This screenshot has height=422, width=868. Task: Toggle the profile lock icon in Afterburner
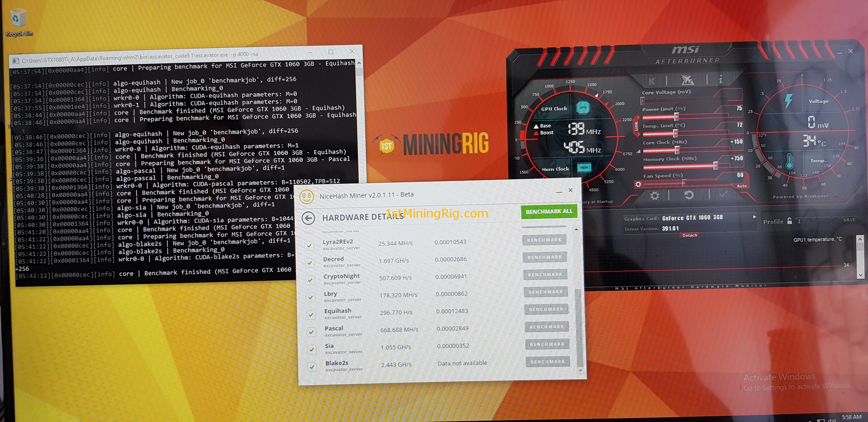coord(789,221)
